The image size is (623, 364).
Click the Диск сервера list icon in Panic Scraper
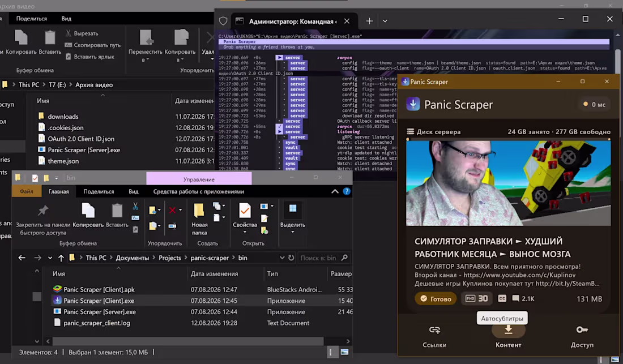(x=411, y=132)
